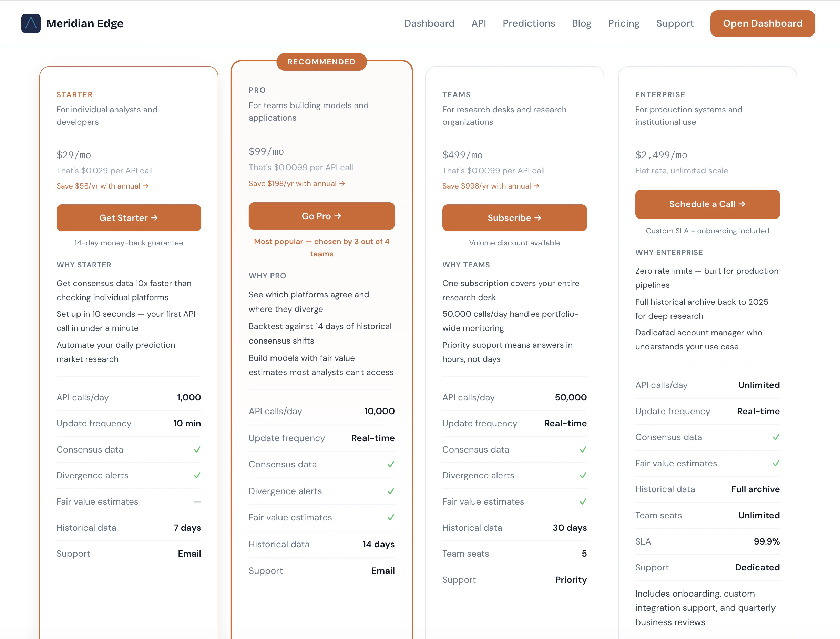Choose the Go Pro button
The height and width of the screenshot is (639, 840).
pyautogui.click(x=321, y=216)
